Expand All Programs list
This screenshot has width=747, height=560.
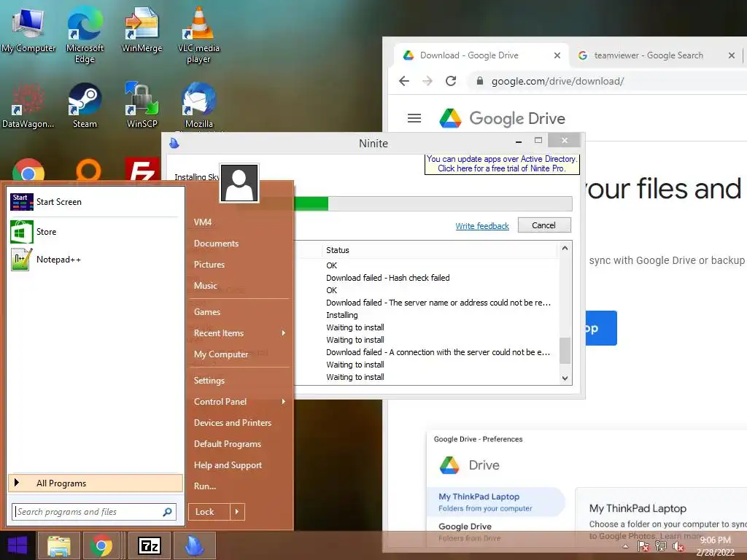[x=96, y=483]
